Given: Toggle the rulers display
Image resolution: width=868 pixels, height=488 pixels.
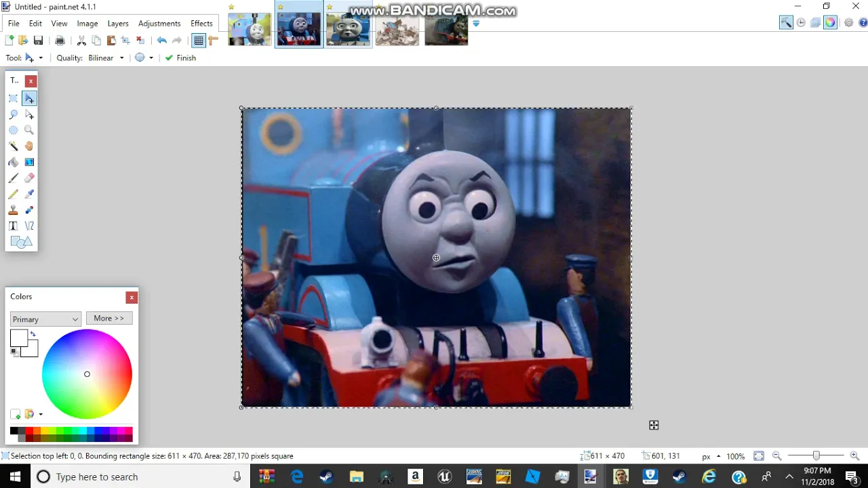Looking at the screenshot, I should [x=214, y=41].
